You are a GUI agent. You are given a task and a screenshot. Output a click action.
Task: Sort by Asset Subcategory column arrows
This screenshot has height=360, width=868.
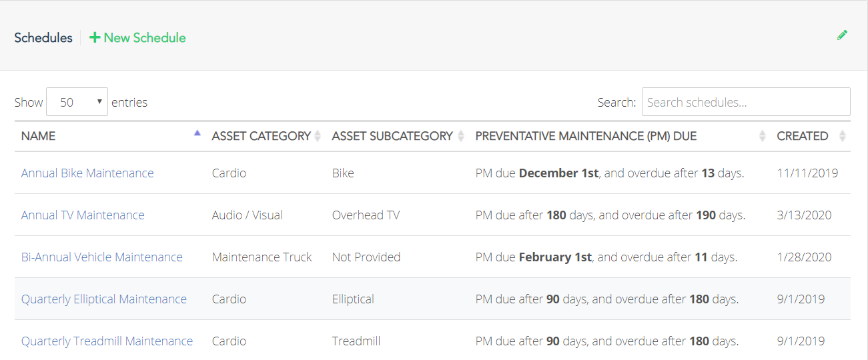tap(460, 136)
